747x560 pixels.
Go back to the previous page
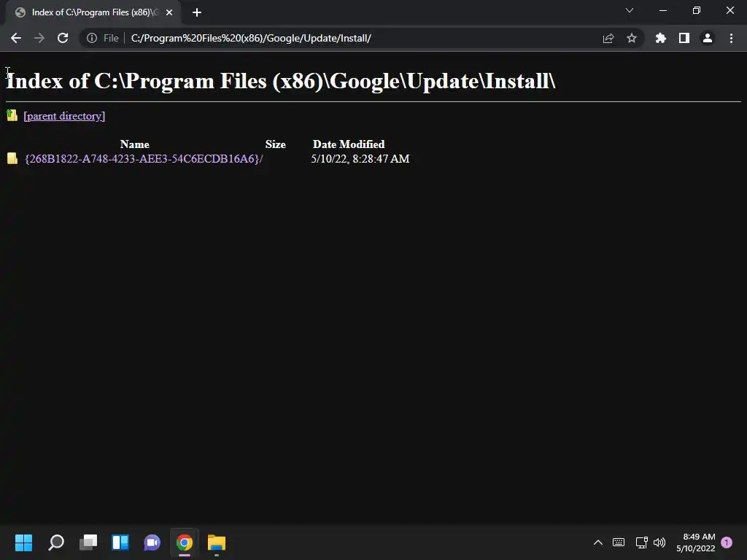tap(16, 38)
